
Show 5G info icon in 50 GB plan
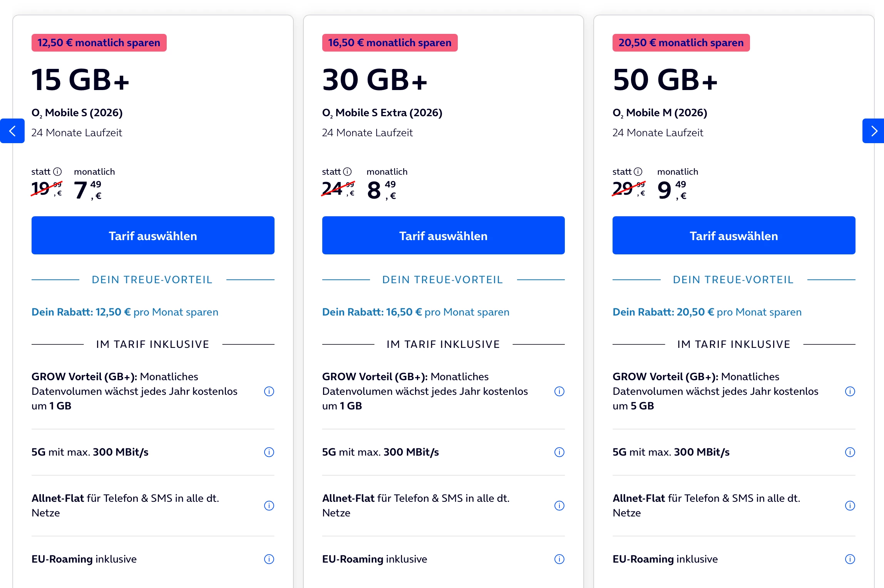point(850,452)
